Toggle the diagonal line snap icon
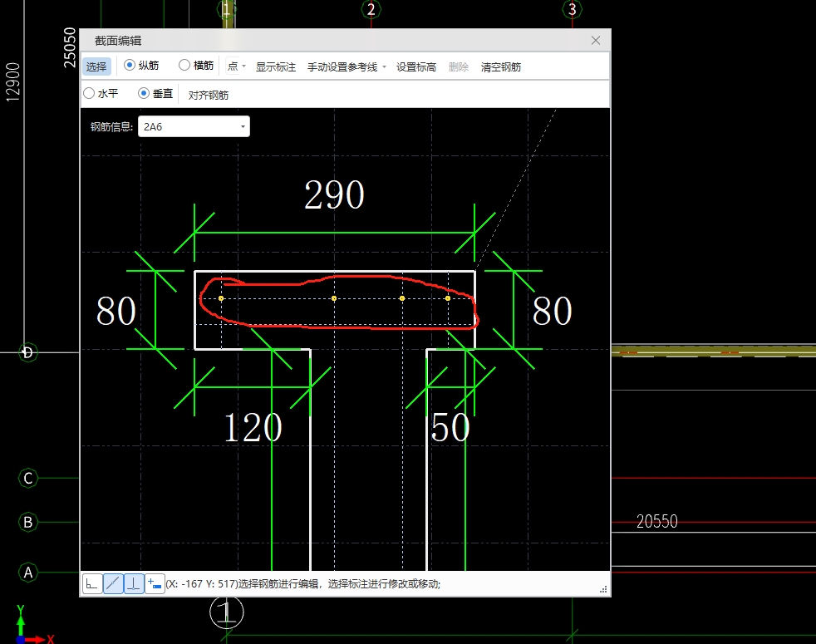The image size is (816, 644). [113, 584]
